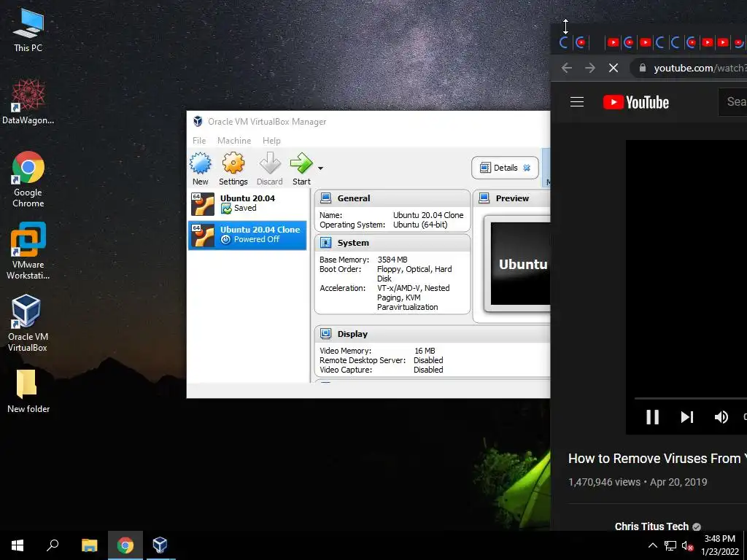Open DataWagon desktop shortcut
747x560 pixels.
tap(28, 102)
